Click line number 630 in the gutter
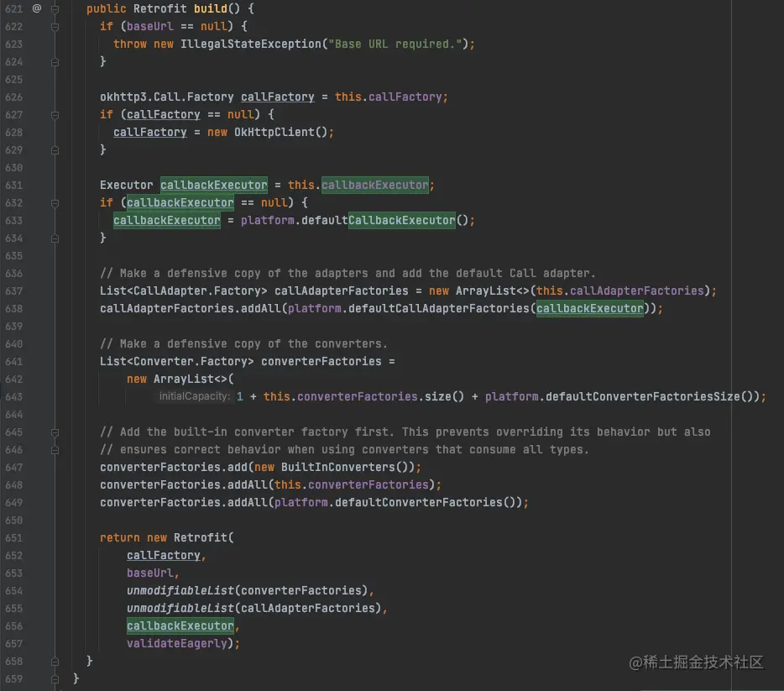 13,167
